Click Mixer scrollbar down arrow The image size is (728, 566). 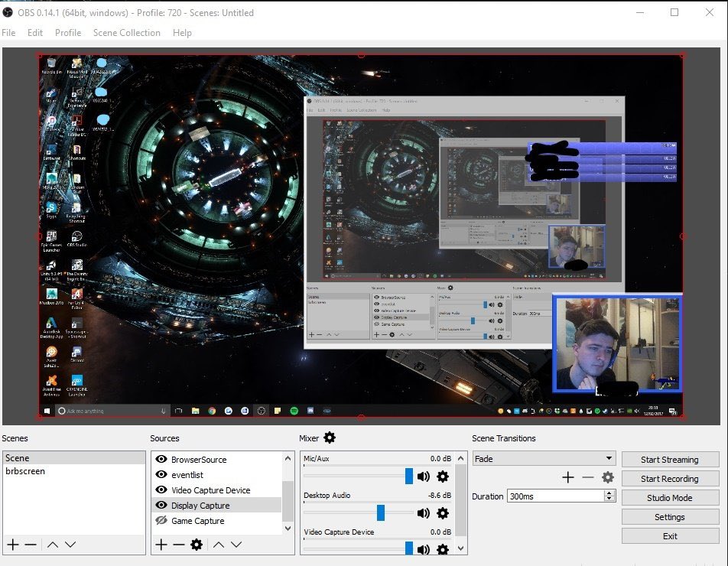click(460, 548)
